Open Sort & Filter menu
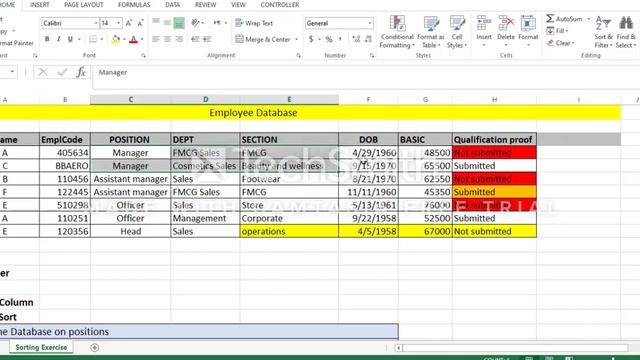This screenshot has height=360, width=640. pyautogui.click(x=603, y=32)
